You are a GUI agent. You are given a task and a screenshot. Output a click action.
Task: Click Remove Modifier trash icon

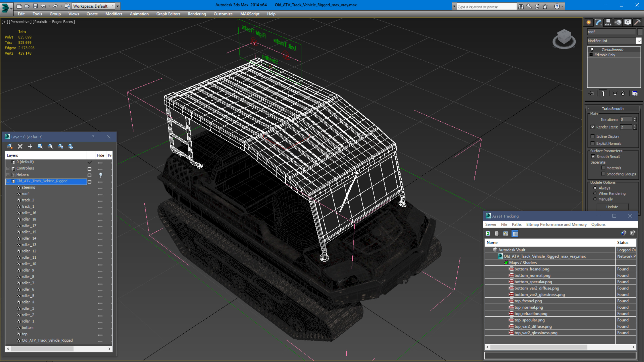coord(623,93)
